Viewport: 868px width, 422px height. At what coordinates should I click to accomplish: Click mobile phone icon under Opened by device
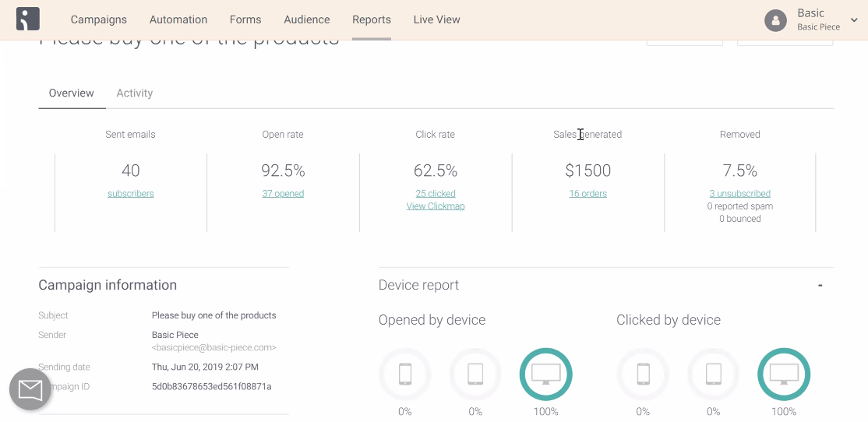click(405, 375)
